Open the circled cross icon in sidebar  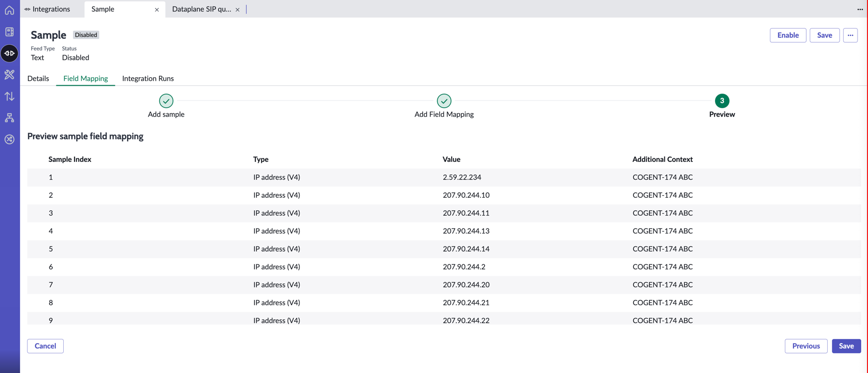[9, 139]
